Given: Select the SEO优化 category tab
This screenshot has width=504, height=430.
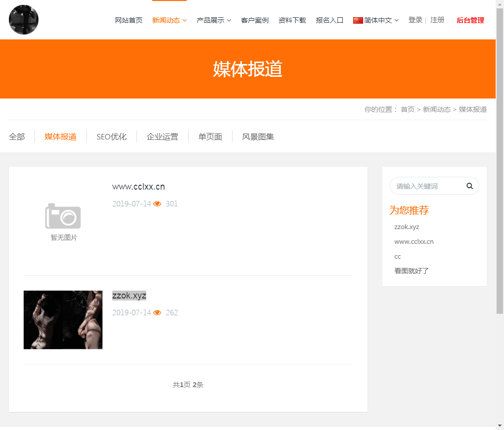Looking at the screenshot, I should [x=111, y=136].
